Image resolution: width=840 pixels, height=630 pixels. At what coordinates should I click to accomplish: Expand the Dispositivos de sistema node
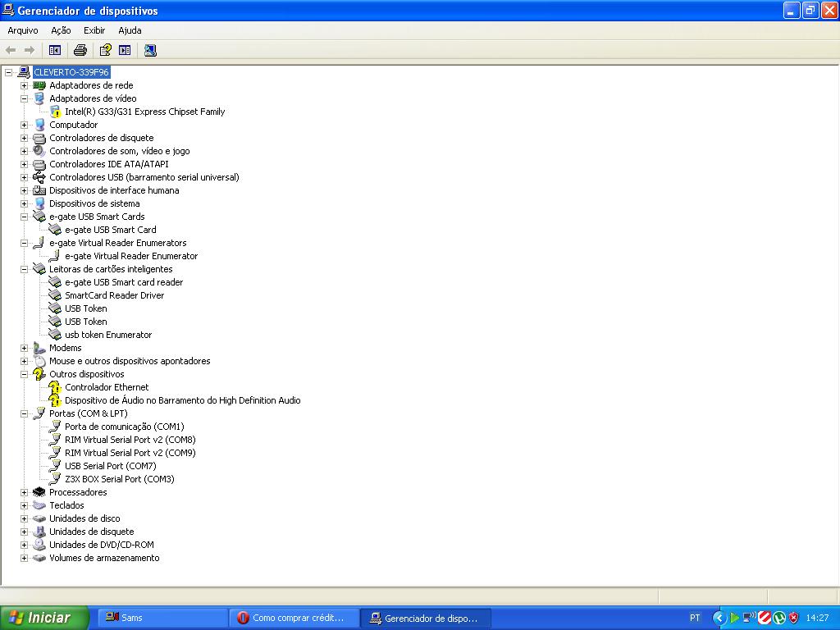[x=24, y=203]
